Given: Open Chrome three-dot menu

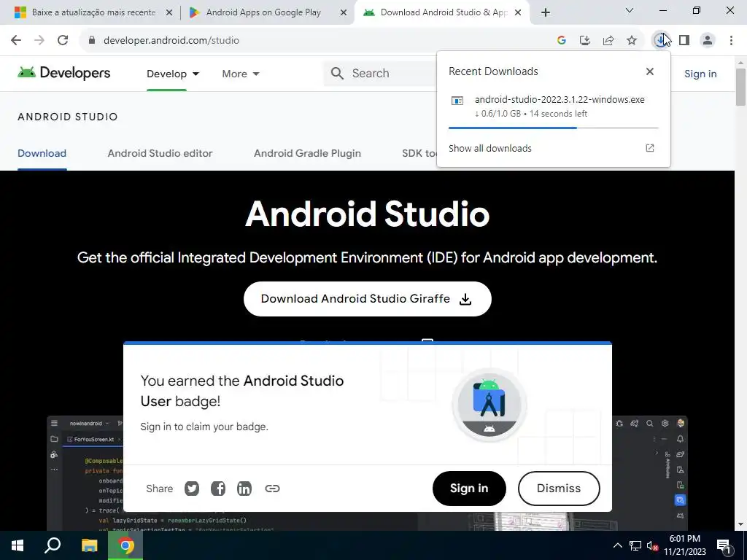Looking at the screenshot, I should 731,41.
